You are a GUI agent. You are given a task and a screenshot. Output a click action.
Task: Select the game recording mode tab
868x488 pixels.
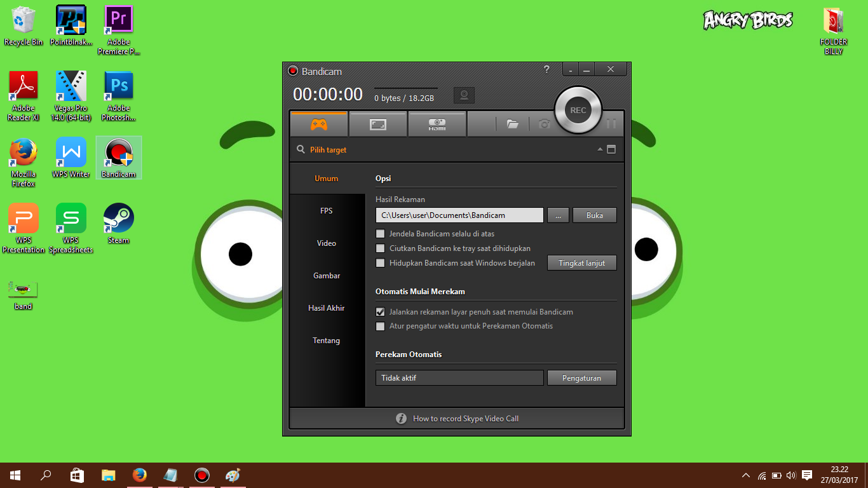coord(319,125)
